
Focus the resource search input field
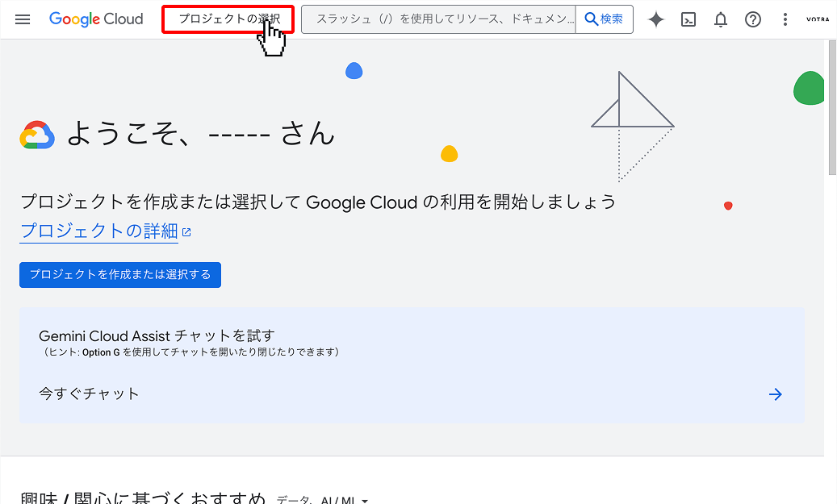coord(438,19)
